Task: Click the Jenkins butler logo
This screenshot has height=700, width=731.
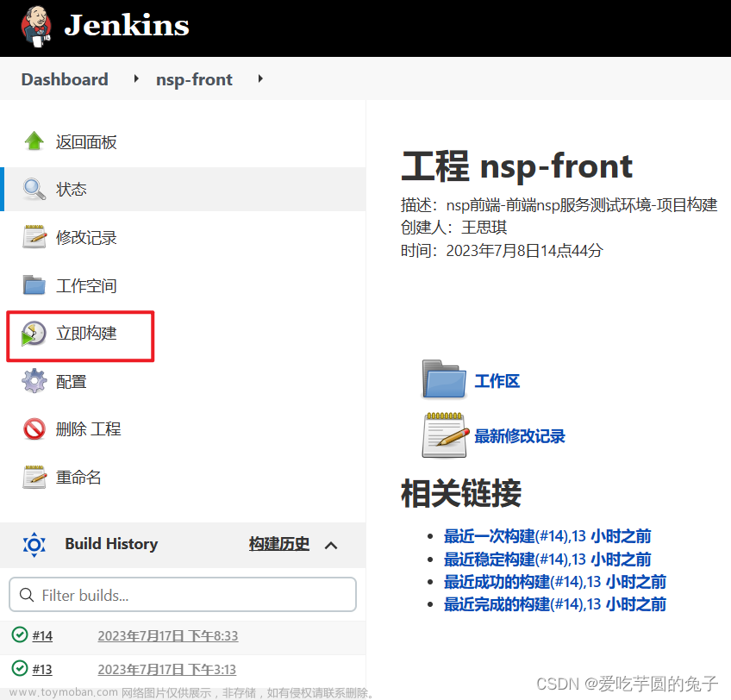Action: tap(36, 27)
